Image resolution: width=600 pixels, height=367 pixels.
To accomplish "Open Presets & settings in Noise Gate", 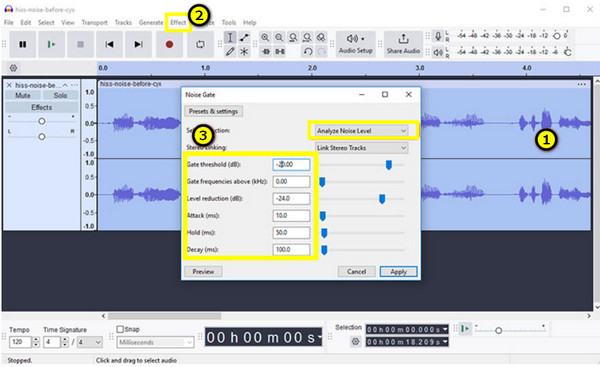I will coord(213,111).
